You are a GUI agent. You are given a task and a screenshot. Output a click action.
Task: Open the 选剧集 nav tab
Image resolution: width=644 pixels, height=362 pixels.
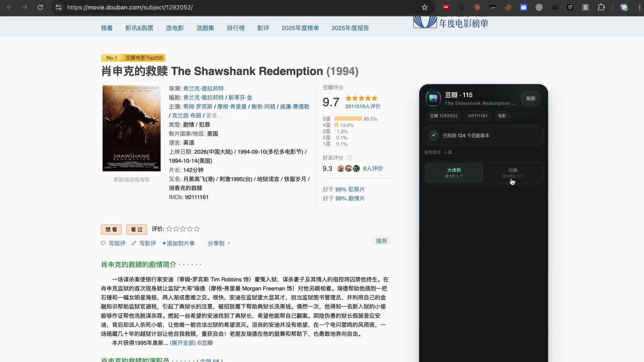205,28
